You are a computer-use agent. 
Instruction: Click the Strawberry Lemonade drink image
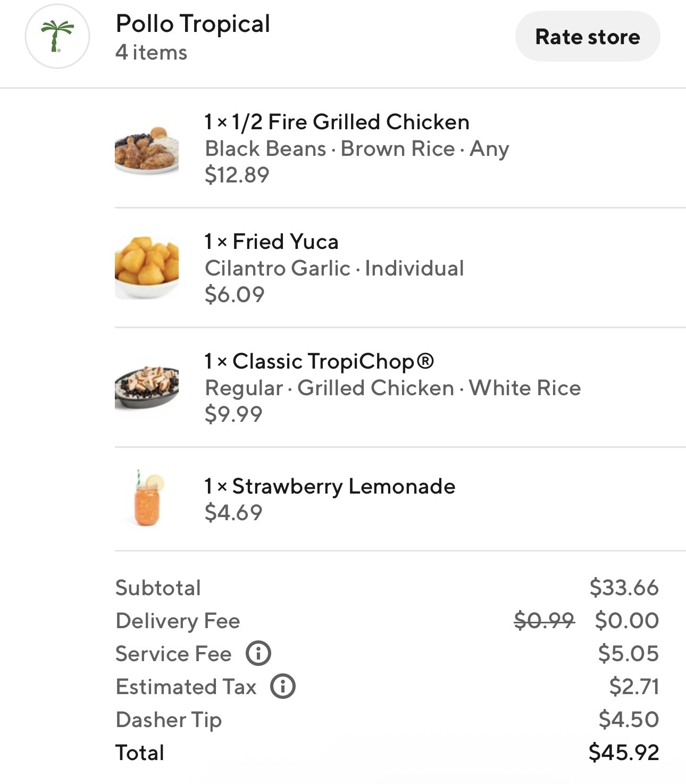pyautogui.click(x=147, y=499)
